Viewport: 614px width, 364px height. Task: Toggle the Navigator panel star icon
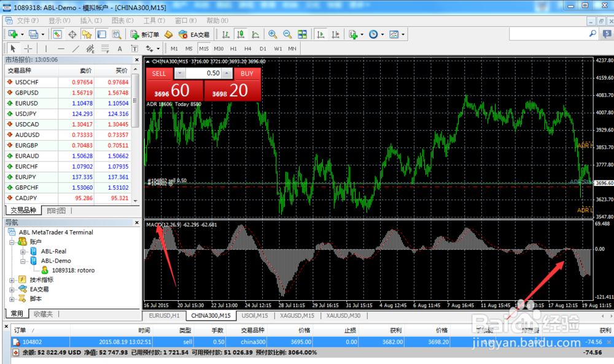point(87,34)
